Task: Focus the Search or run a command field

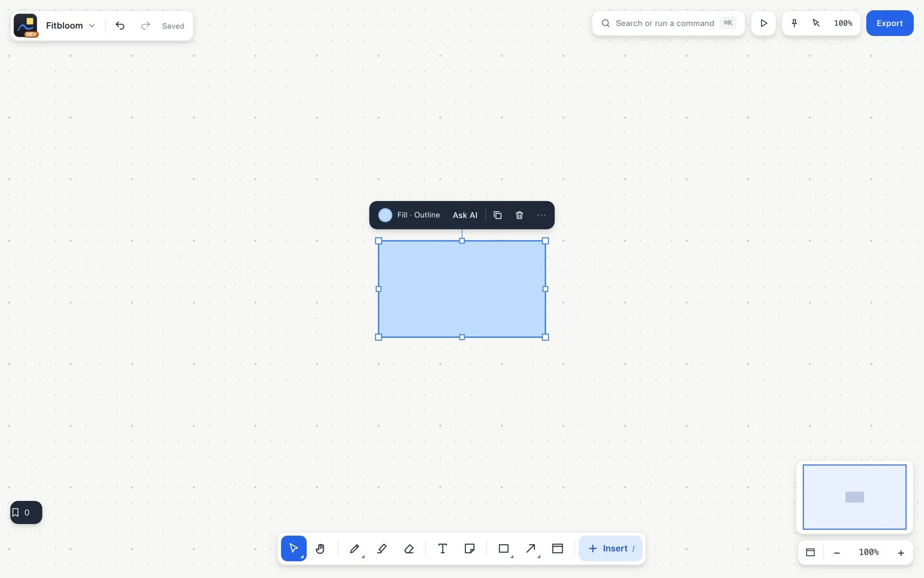Action: 669,23
